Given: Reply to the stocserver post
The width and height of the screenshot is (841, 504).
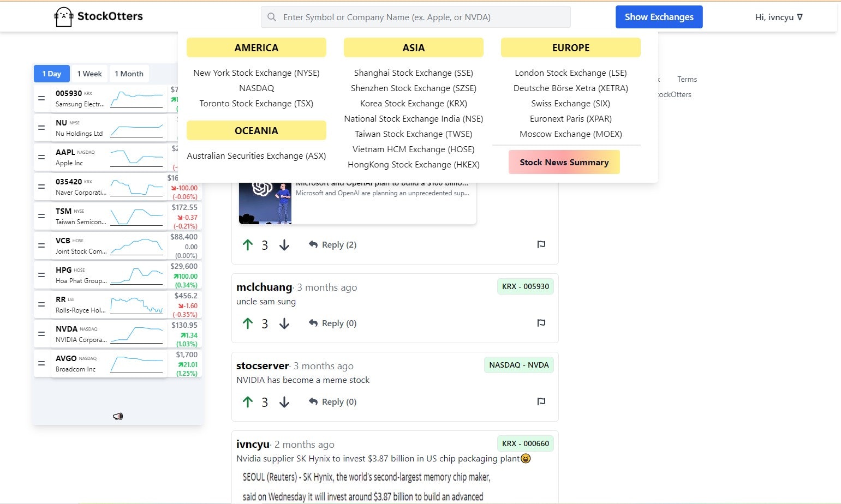Looking at the screenshot, I should point(332,402).
